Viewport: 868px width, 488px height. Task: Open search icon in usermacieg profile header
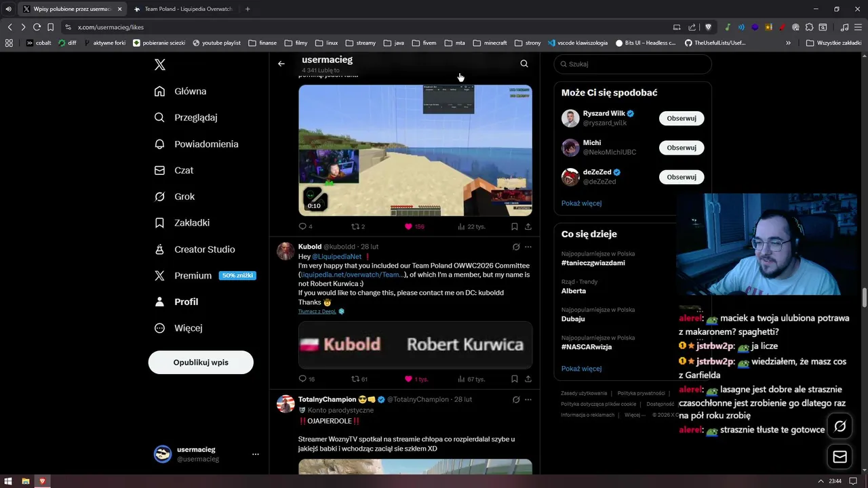click(524, 64)
